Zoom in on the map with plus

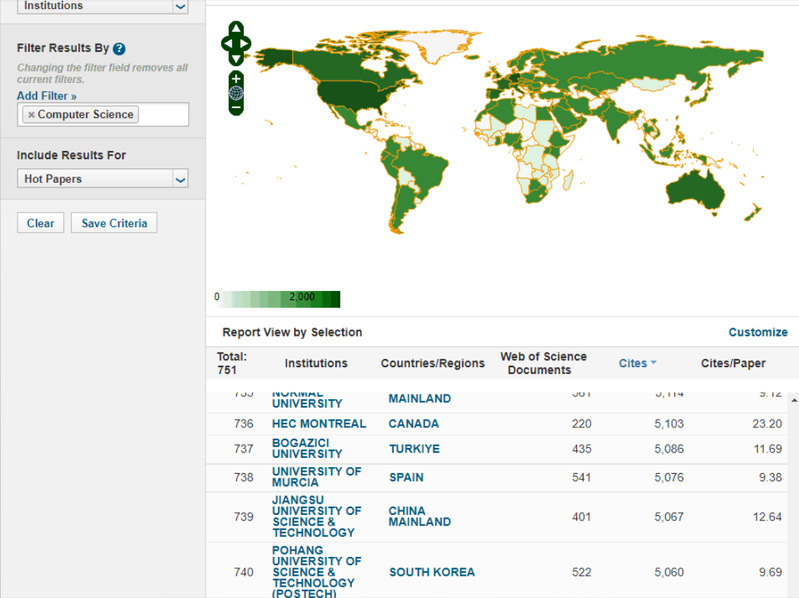(236, 78)
